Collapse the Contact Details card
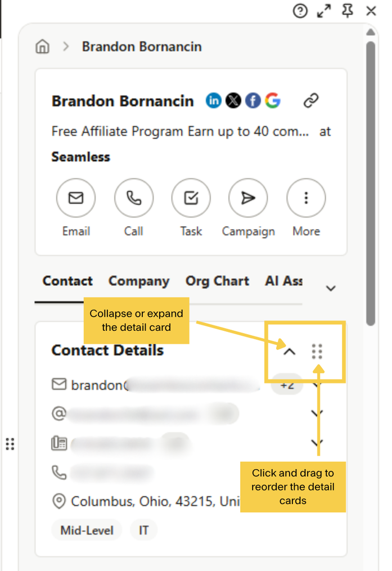The image size is (392, 571). (x=289, y=351)
